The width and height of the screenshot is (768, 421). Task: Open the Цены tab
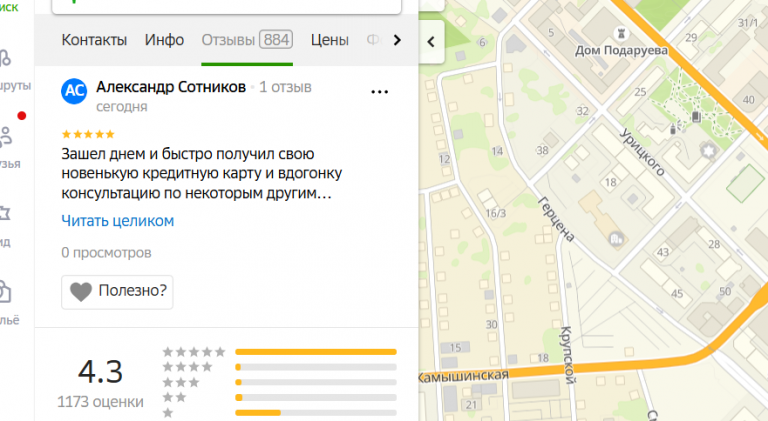(x=330, y=40)
